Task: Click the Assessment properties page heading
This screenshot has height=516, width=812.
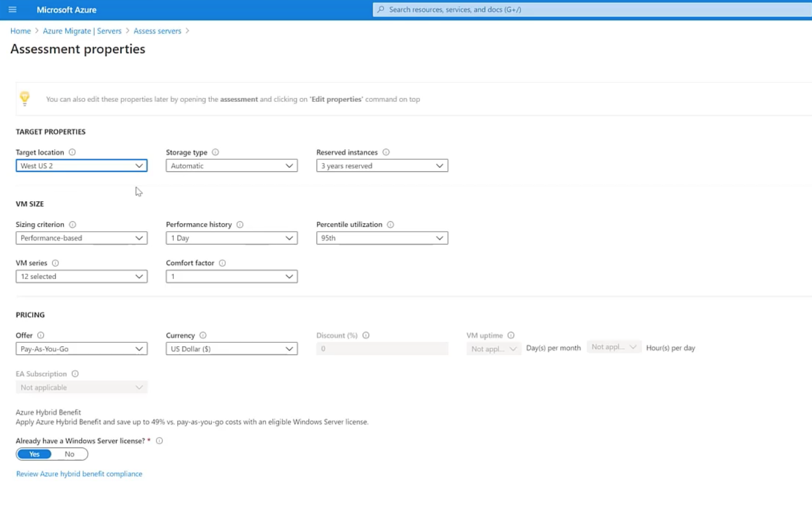Action: coord(78,49)
